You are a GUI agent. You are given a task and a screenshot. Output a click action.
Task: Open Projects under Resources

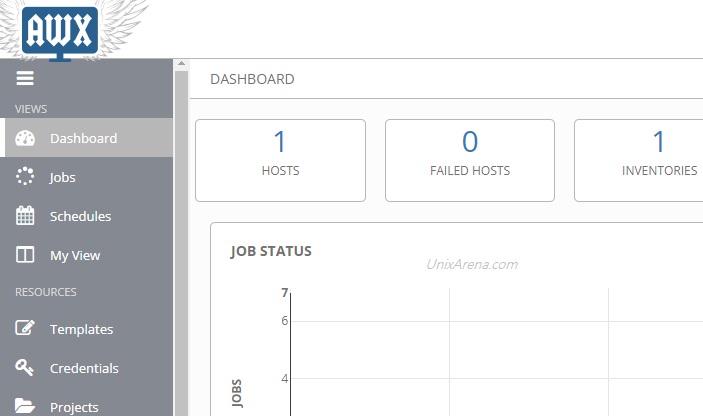tap(74, 407)
